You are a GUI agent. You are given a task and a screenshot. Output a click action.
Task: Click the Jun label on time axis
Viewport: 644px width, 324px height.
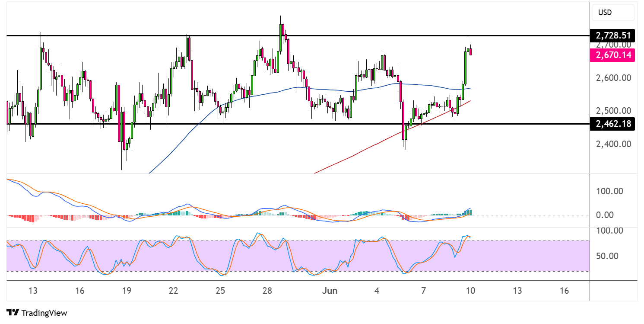pos(330,291)
